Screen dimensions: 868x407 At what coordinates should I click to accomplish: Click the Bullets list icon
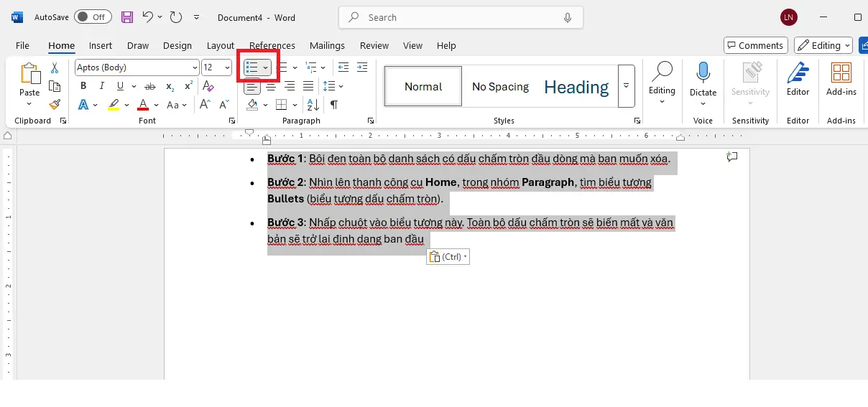tap(251, 67)
